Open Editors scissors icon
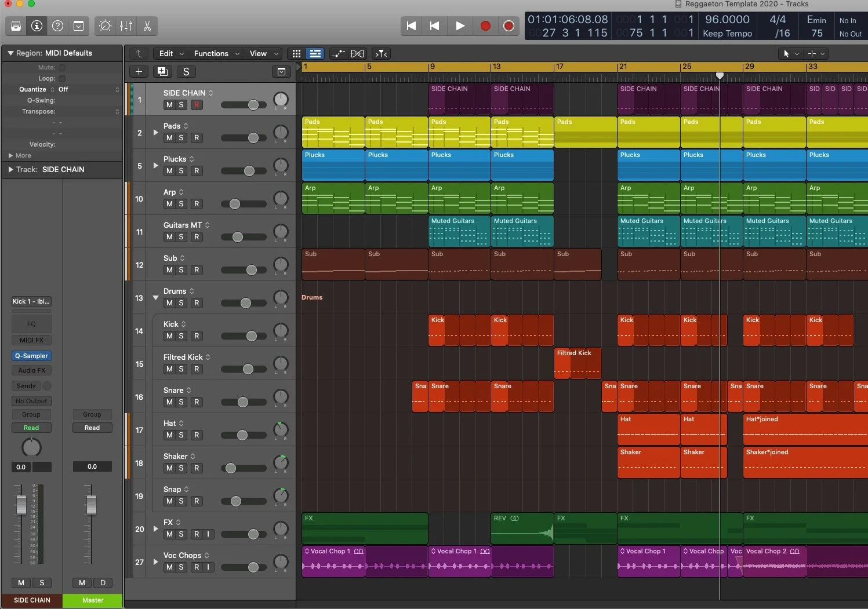 pos(147,26)
